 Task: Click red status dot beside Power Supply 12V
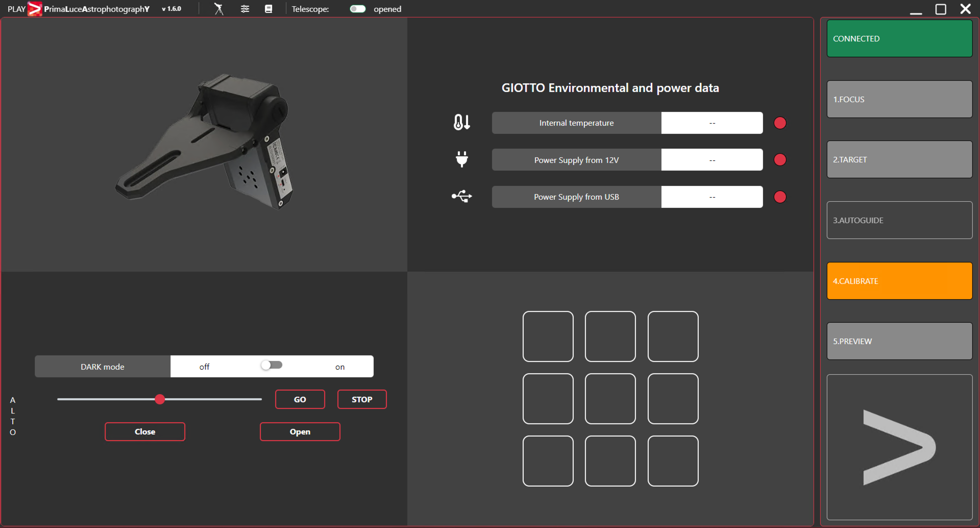[x=780, y=160]
